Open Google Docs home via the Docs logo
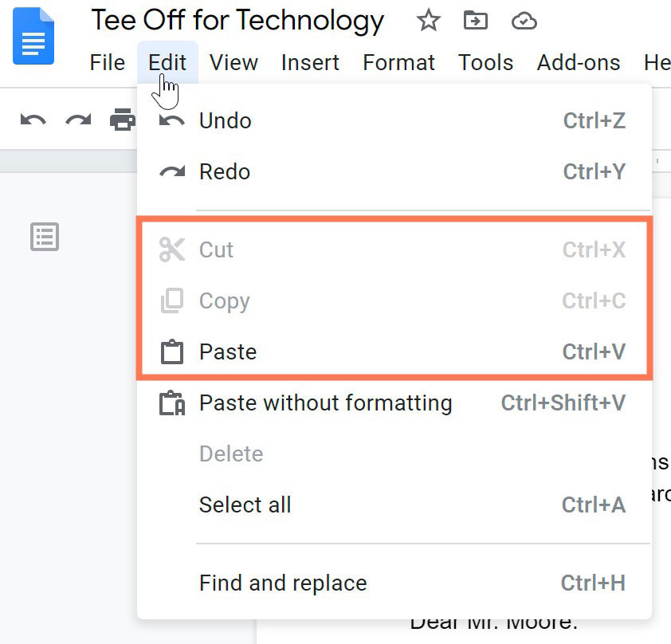The image size is (671, 644). [32, 36]
